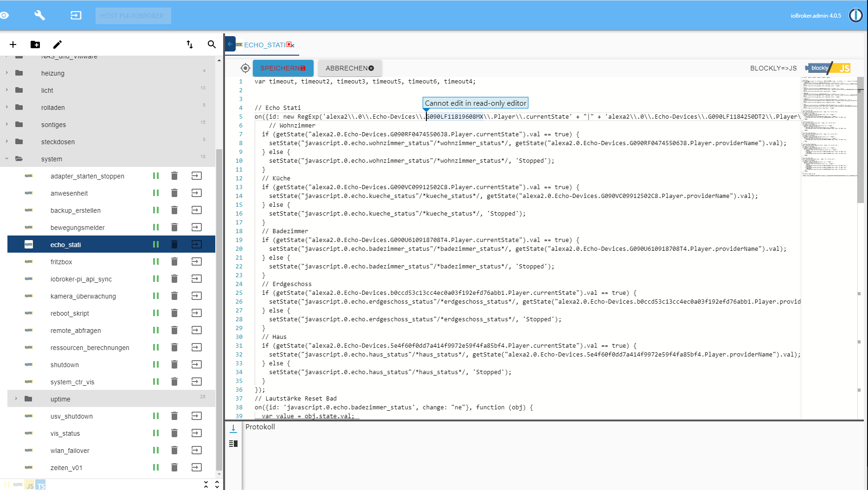Open instance of vis_status script
This screenshot has height=490, width=868.
point(197,433)
